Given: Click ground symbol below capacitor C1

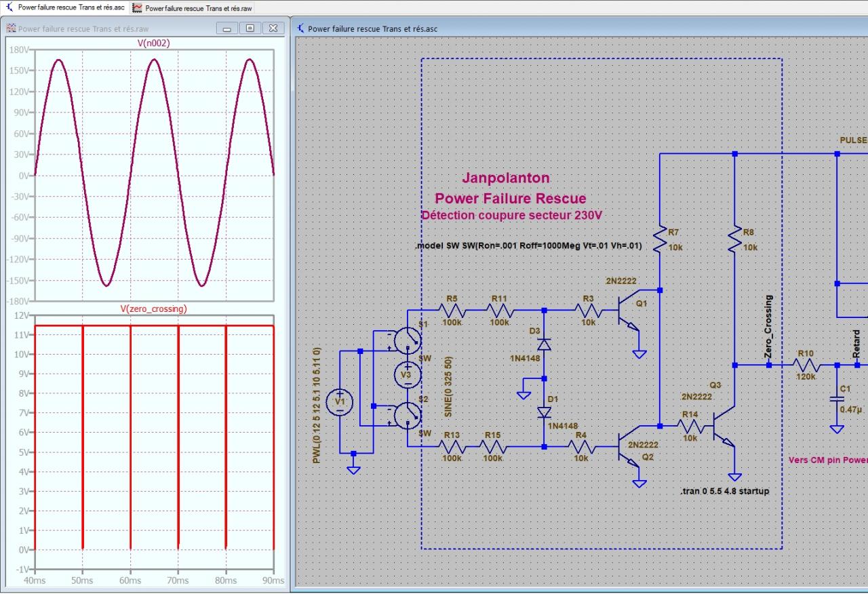Looking at the screenshot, I should [x=837, y=429].
